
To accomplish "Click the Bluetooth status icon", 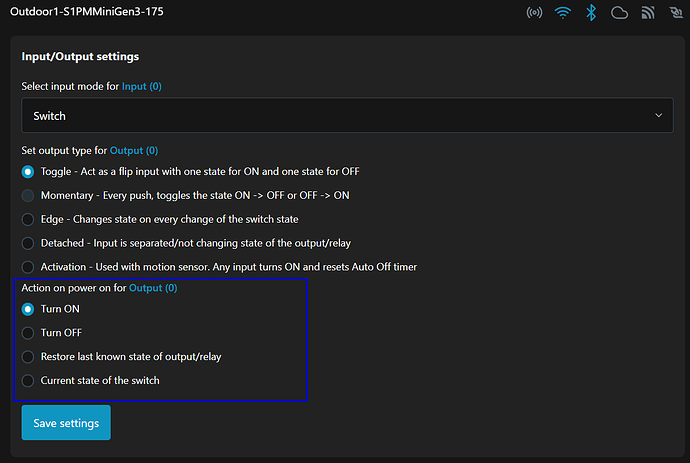I will tap(591, 13).
